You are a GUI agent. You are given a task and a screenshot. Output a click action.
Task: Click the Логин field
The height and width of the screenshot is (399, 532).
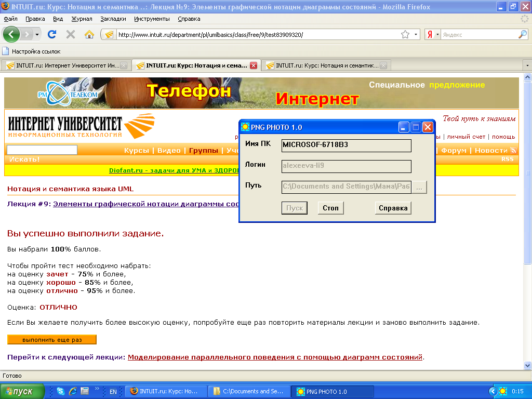pyautogui.click(x=347, y=166)
